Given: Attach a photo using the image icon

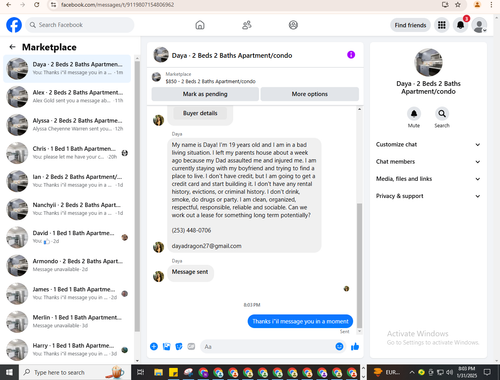Looking at the screenshot, I should (x=166, y=347).
